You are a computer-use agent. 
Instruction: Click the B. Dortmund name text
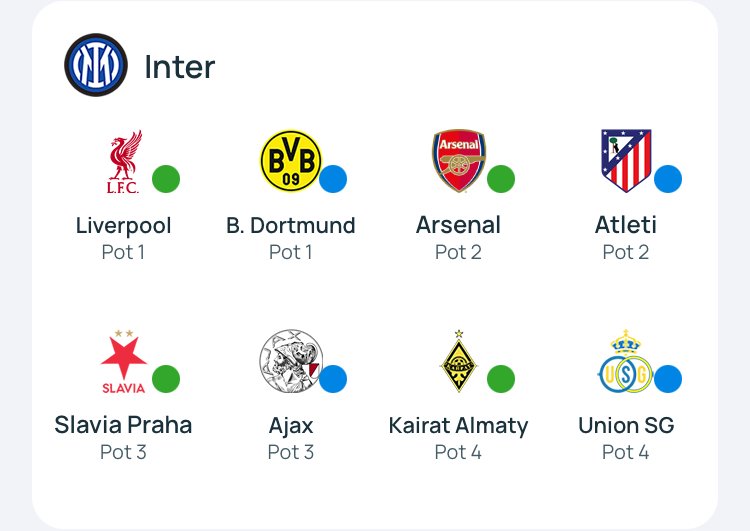pos(291,225)
